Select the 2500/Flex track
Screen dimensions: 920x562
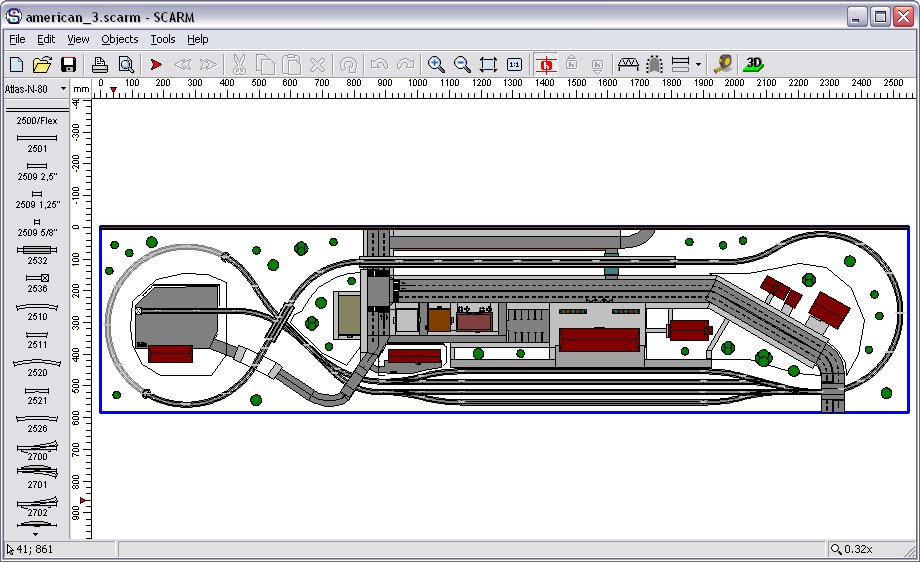pyautogui.click(x=37, y=116)
